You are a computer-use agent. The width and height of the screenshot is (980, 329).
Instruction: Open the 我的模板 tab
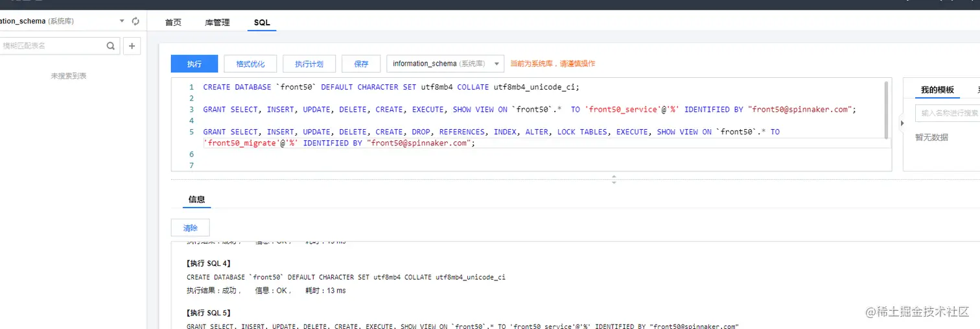coord(937,90)
